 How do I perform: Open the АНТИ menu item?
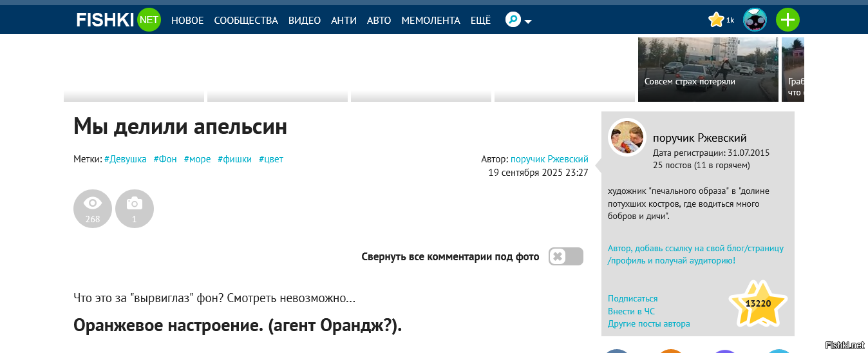344,21
